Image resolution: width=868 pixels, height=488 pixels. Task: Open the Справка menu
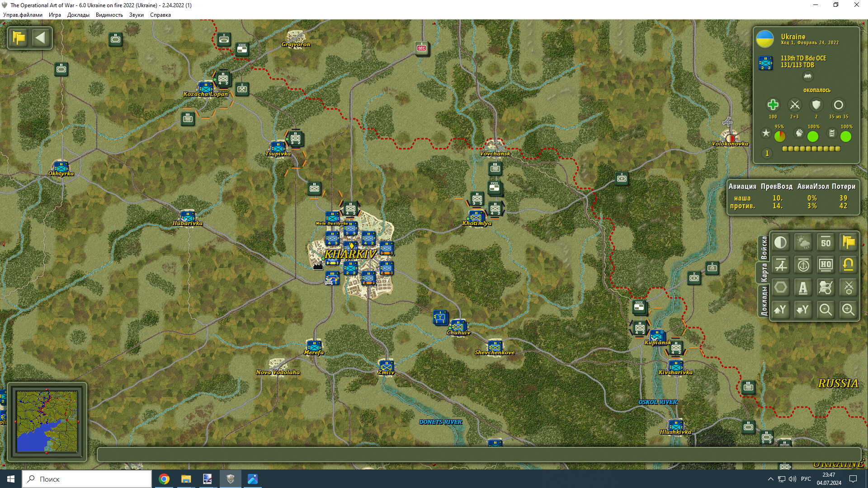160,15
